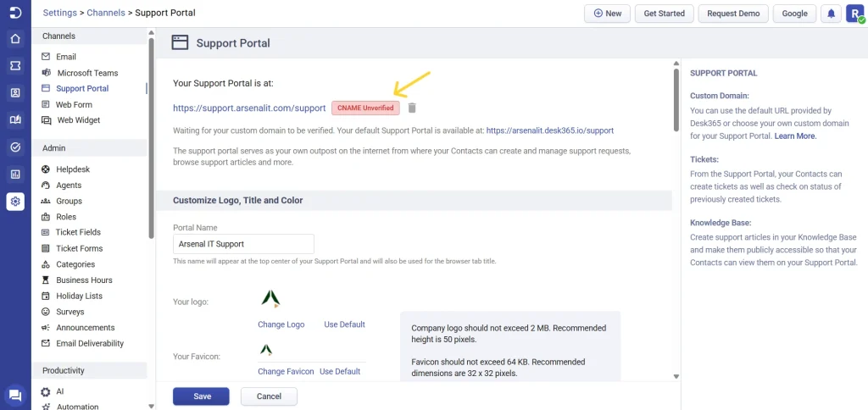This screenshot has width=868, height=410.
Task: Open Automation in Productivity
Action: 77,407
